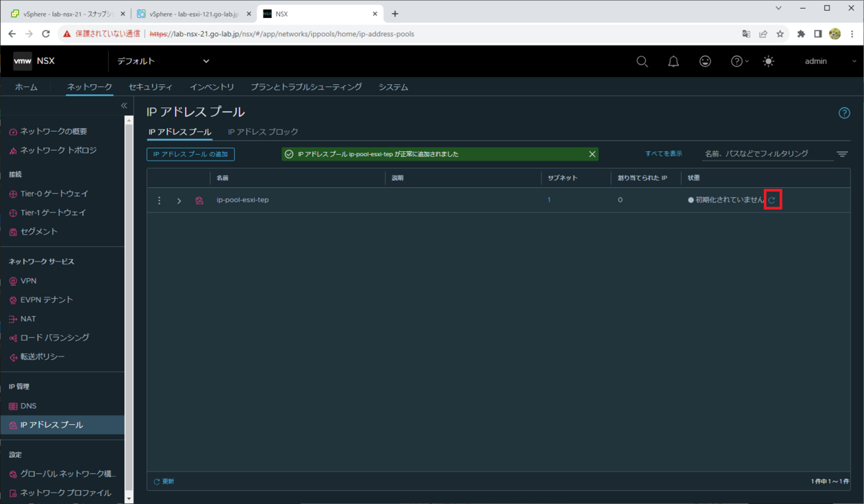Click IP アドレス プール の追加 button
The width and height of the screenshot is (864, 504).
tap(191, 154)
